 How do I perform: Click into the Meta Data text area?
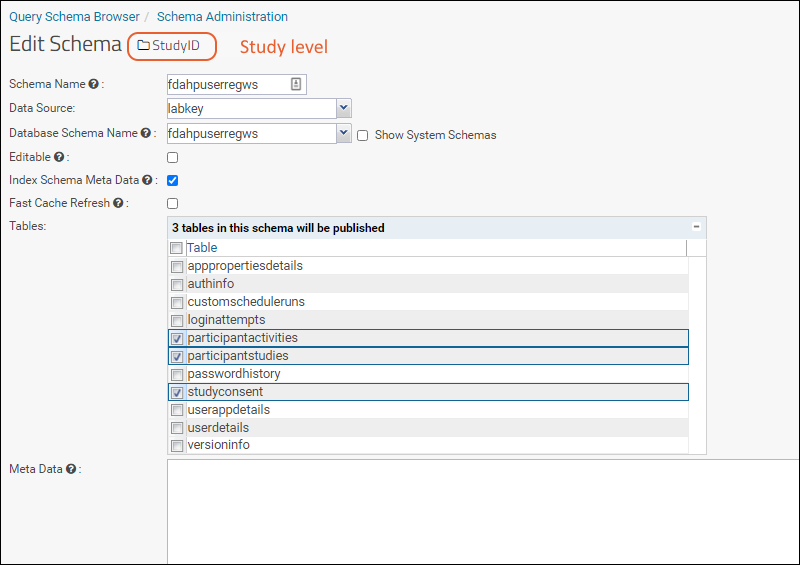click(x=480, y=510)
